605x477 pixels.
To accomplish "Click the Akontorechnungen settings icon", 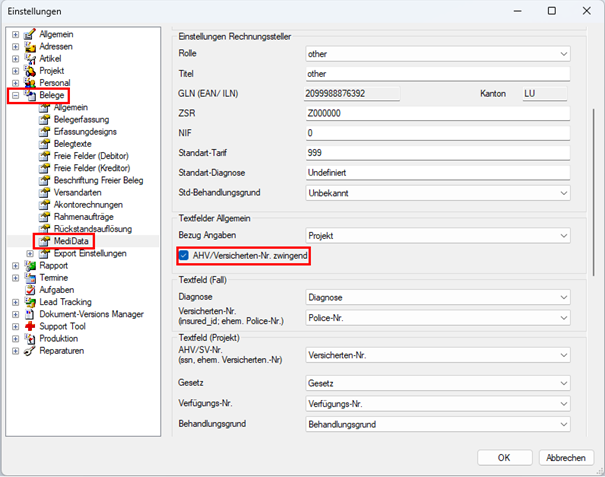I will pos(44,205).
